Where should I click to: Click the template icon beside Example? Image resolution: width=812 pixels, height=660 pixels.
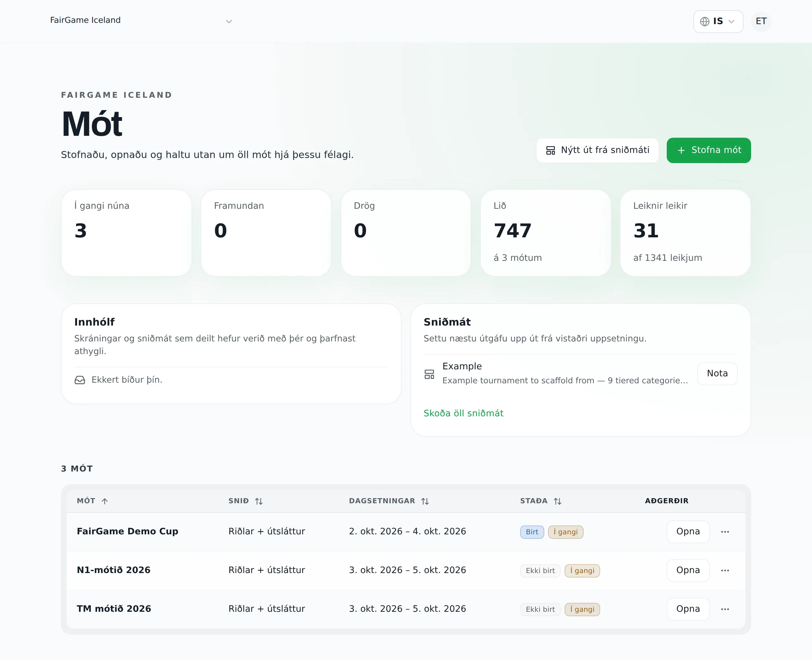(429, 374)
